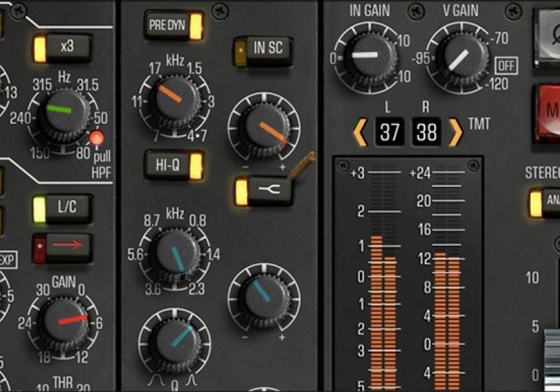Click the GAIN knob with red pointer

(x=64, y=323)
